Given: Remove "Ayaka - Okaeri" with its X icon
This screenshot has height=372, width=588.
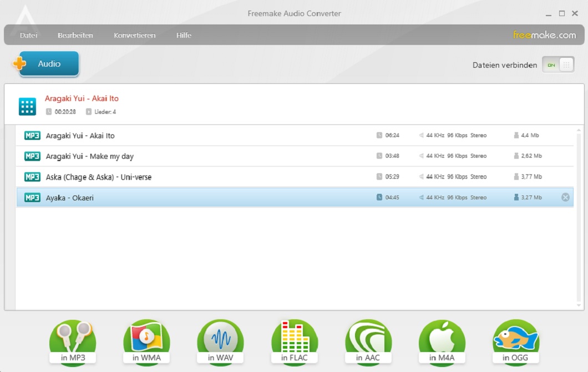Looking at the screenshot, I should (565, 197).
